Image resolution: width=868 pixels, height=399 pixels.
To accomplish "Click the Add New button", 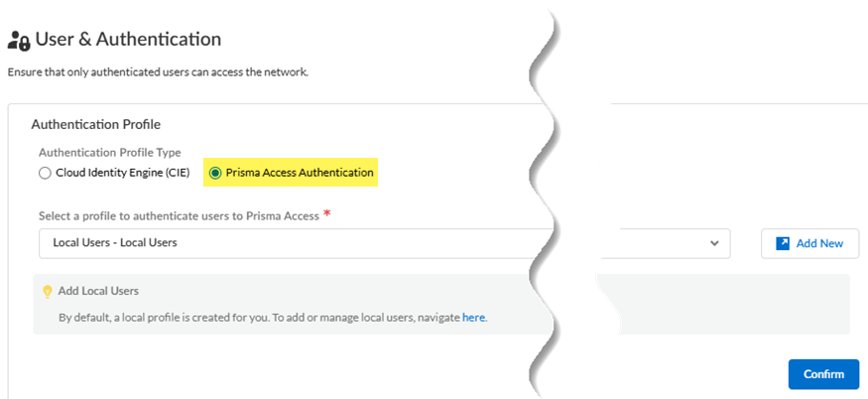I will click(809, 243).
